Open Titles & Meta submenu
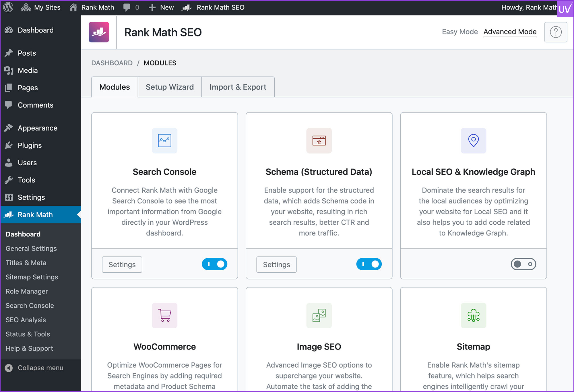 (x=26, y=263)
